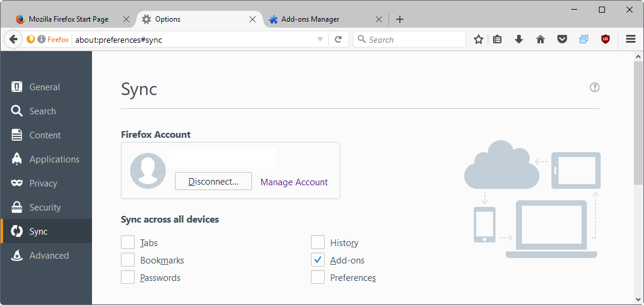Click the Disconnect... button
Viewport: 644px width, 305px height.
coord(213,181)
